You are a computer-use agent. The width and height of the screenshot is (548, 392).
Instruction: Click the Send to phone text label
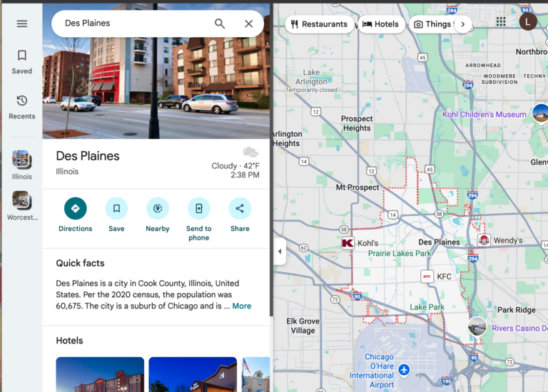198,233
